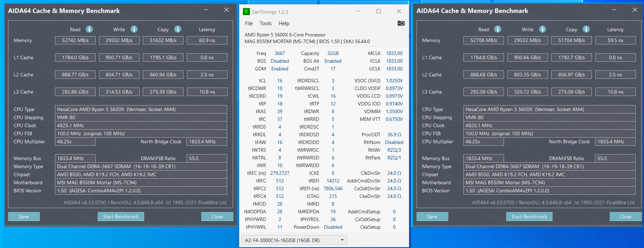The image size is (644, 248).
Task: Click CPU Clock 4825.1 MHz in left window
Action: [x=141, y=125]
